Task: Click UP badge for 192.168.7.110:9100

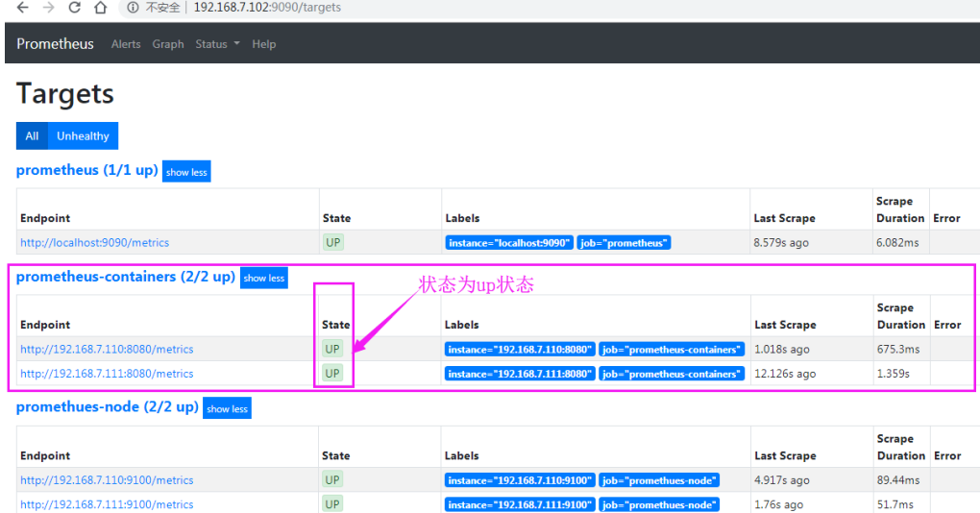Action: click(332, 479)
